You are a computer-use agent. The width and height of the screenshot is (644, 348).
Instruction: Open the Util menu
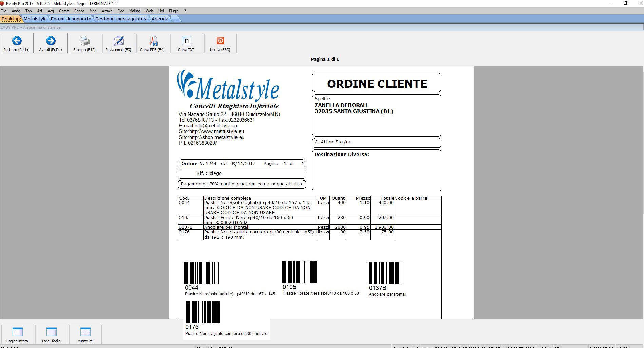coord(161,11)
